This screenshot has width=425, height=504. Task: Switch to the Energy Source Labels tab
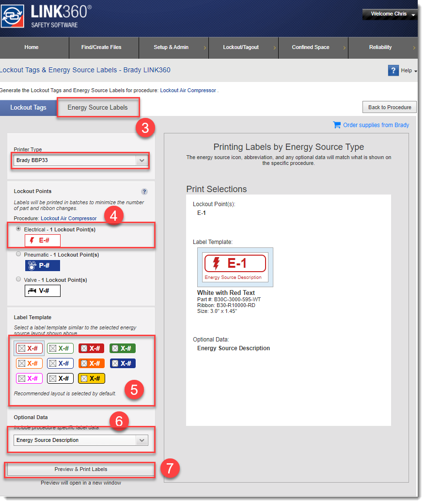(x=98, y=107)
